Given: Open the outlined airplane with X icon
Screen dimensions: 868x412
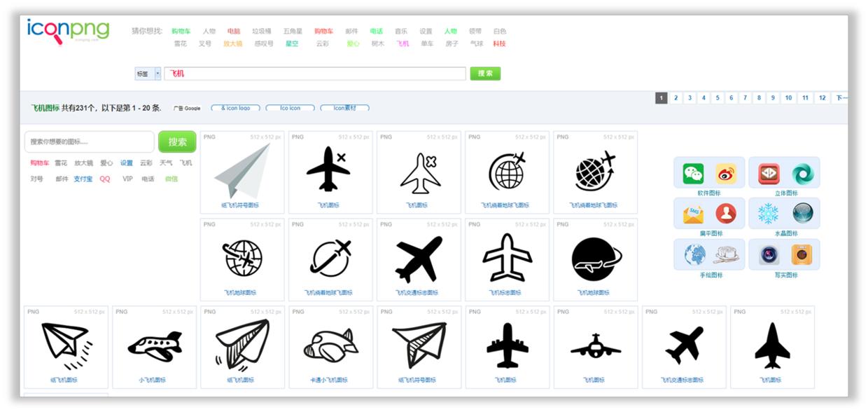Looking at the screenshot, I should pos(420,173).
